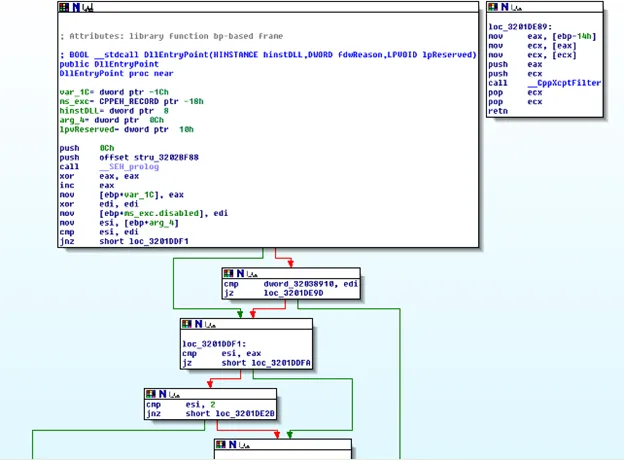Click the Attributes library function comment
This screenshot has height=460, width=624.
click(171, 36)
